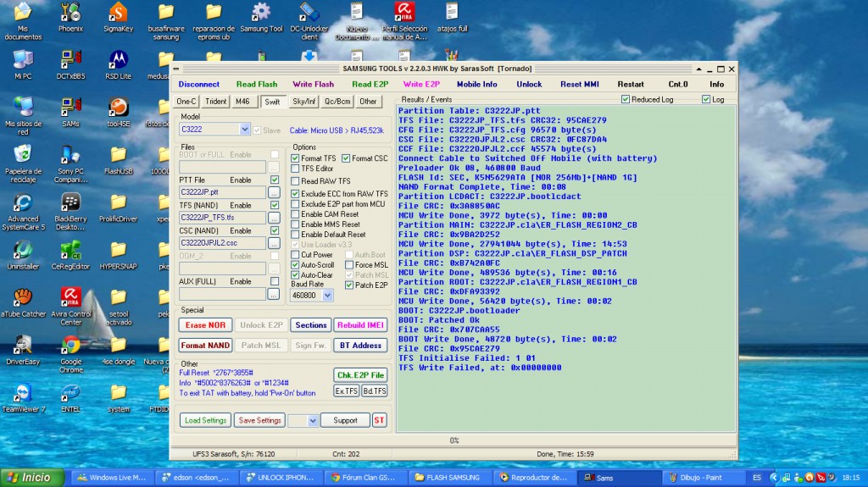868x487 pixels.
Task: Open Avira Control Center icon
Action: coord(71,307)
